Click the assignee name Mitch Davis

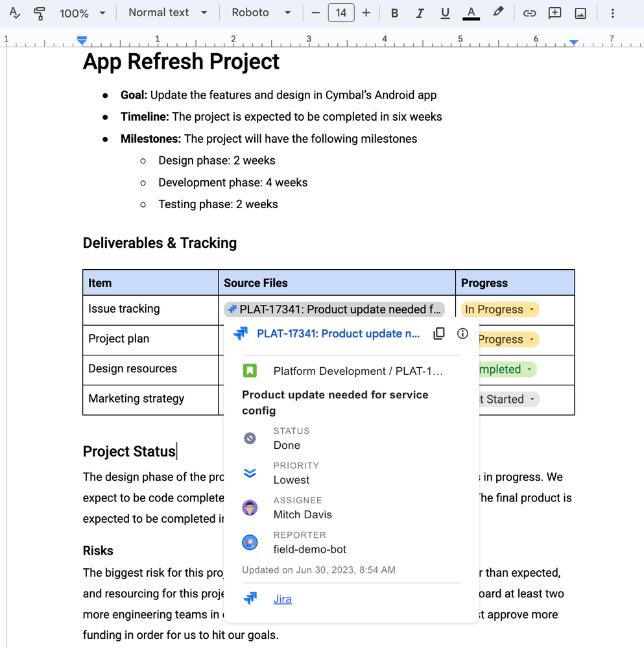tap(303, 514)
